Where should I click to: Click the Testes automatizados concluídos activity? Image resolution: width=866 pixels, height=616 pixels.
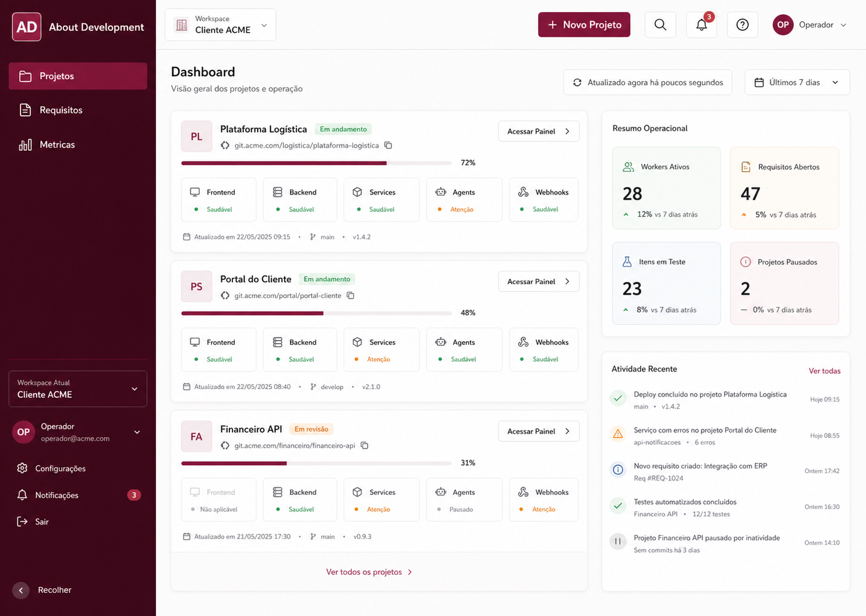click(724, 508)
